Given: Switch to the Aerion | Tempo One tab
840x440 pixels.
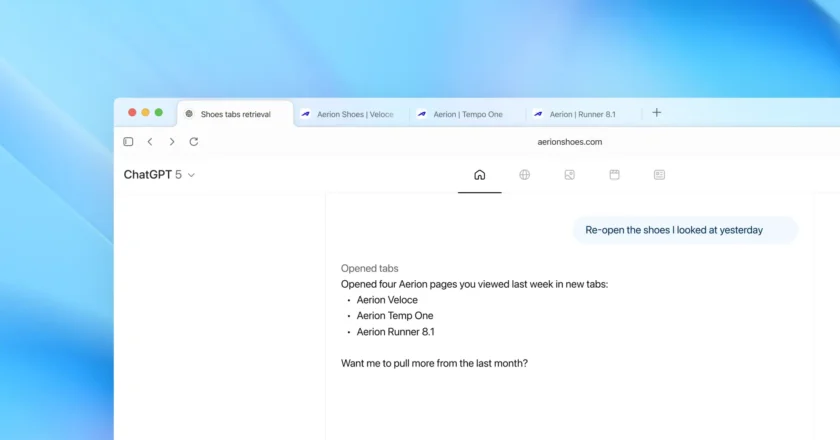Looking at the screenshot, I should point(468,114).
